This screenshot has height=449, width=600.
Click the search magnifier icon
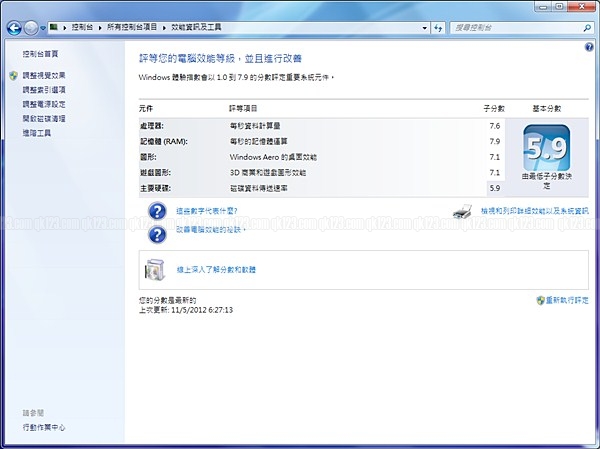pos(587,28)
